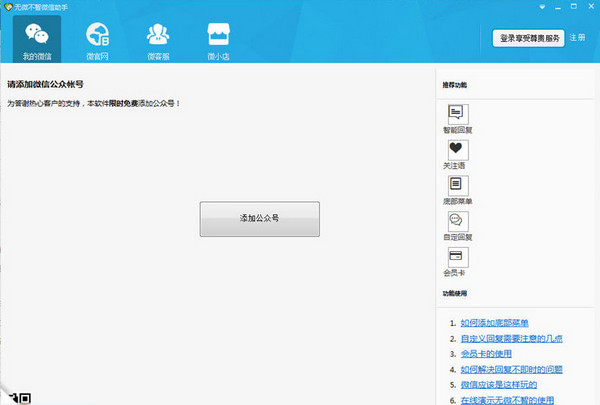
Task: Open the 微信应该是这样玩的 link
Action: point(505,384)
